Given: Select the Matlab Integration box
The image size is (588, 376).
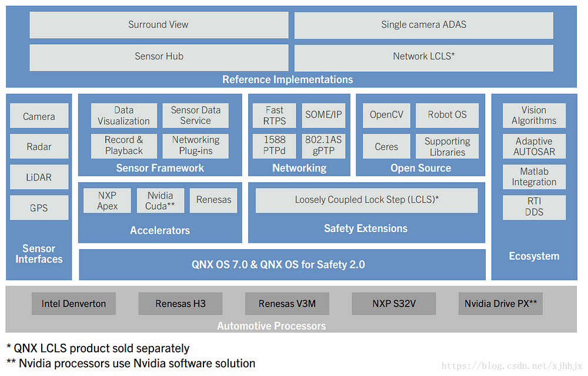Looking at the screenshot, I should coord(534,177).
